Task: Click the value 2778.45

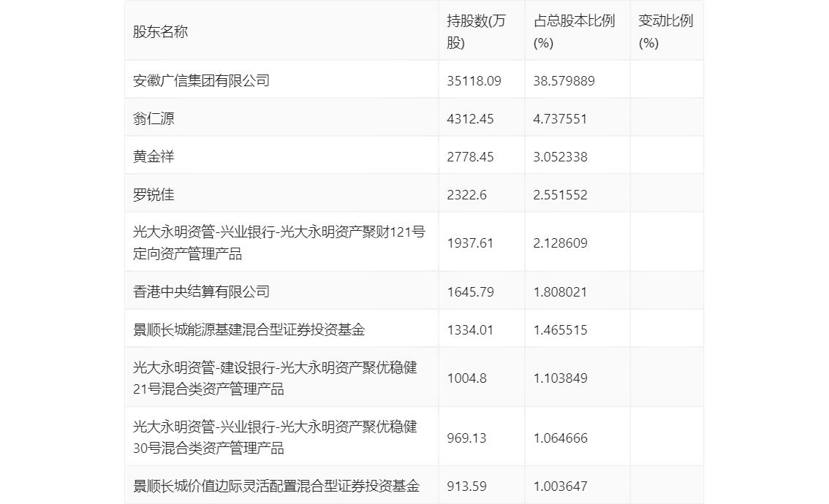Action: point(470,157)
